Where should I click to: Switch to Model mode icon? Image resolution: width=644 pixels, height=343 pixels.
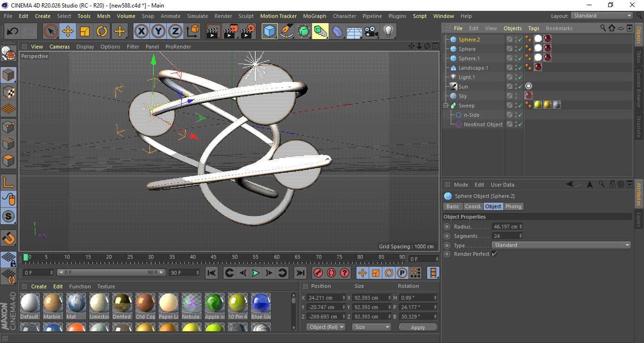(x=8, y=75)
